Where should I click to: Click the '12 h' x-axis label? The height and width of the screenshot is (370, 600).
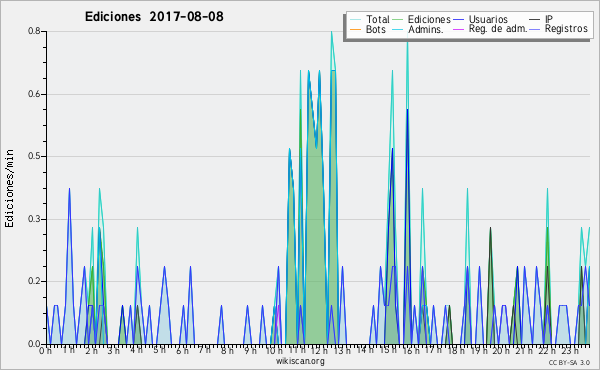[x=319, y=350]
